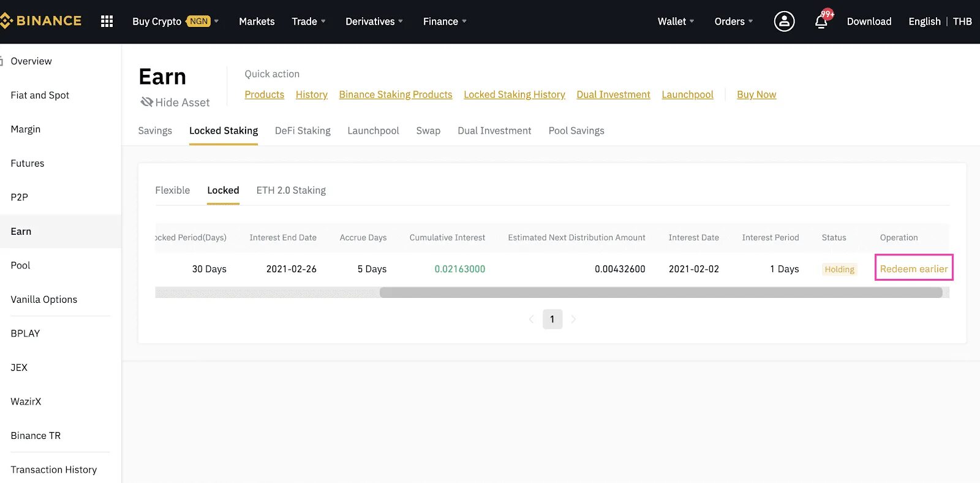Change language via English selector

[924, 21]
